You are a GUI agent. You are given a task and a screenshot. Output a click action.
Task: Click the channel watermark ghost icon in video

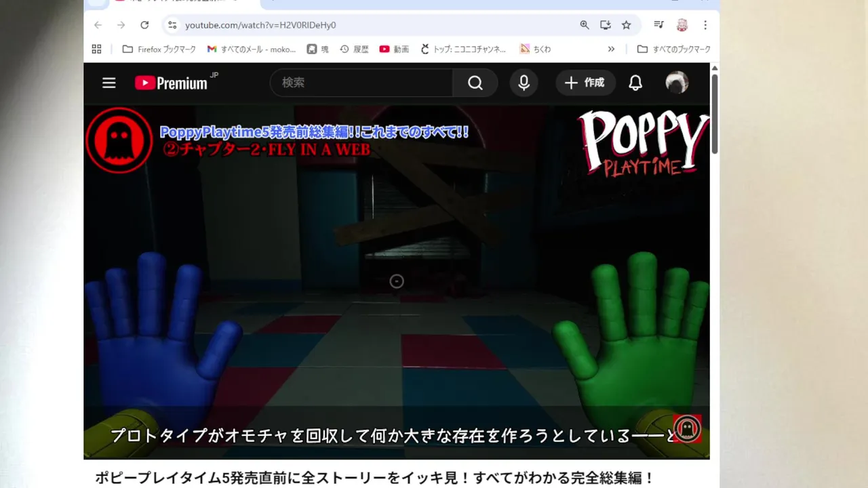pyautogui.click(x=687, y=429)
